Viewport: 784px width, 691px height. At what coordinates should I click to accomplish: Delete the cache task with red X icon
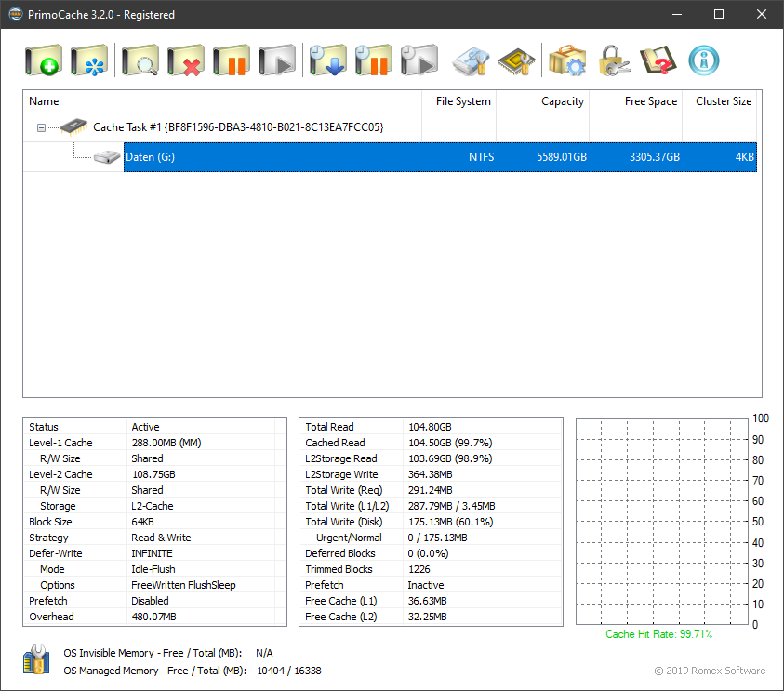(186, 60)
